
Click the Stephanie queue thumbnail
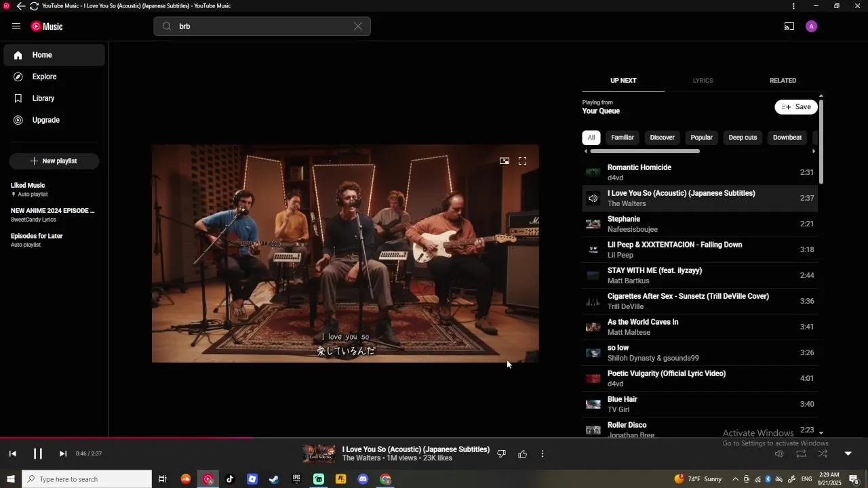[593, 224]
